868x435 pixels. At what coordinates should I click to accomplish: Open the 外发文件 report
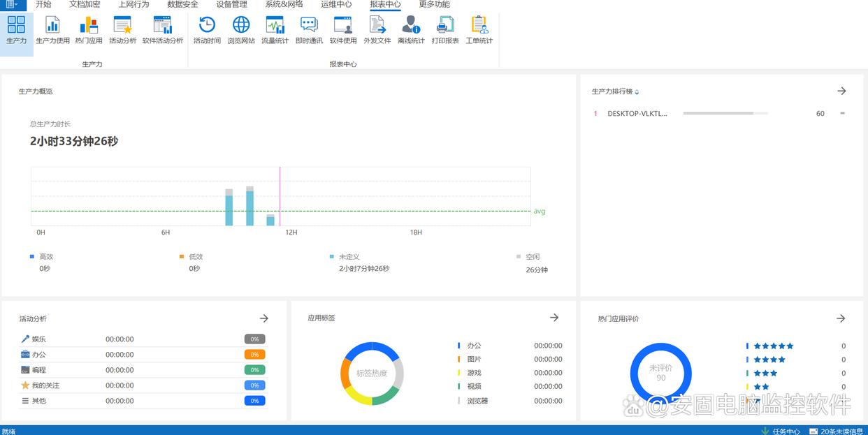377,29
